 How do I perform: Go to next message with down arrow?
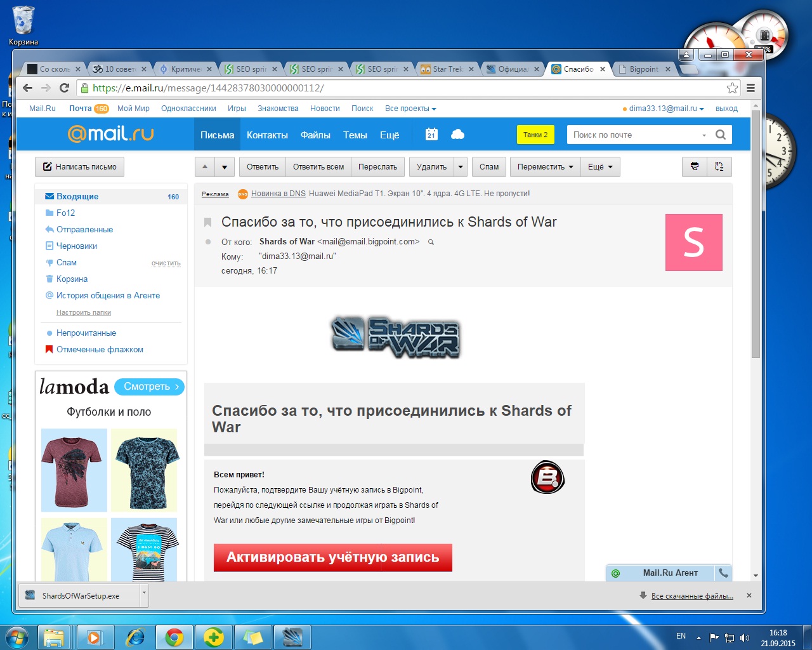click(x=225, y=167)
